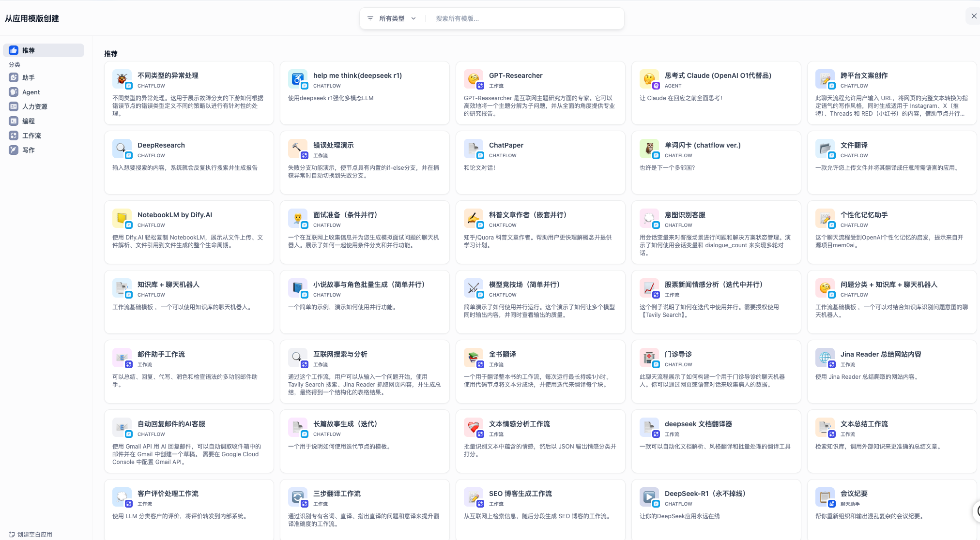Click the DeepResearch template magnifier icon
The image size is (980, 540).
click(122, 148)
